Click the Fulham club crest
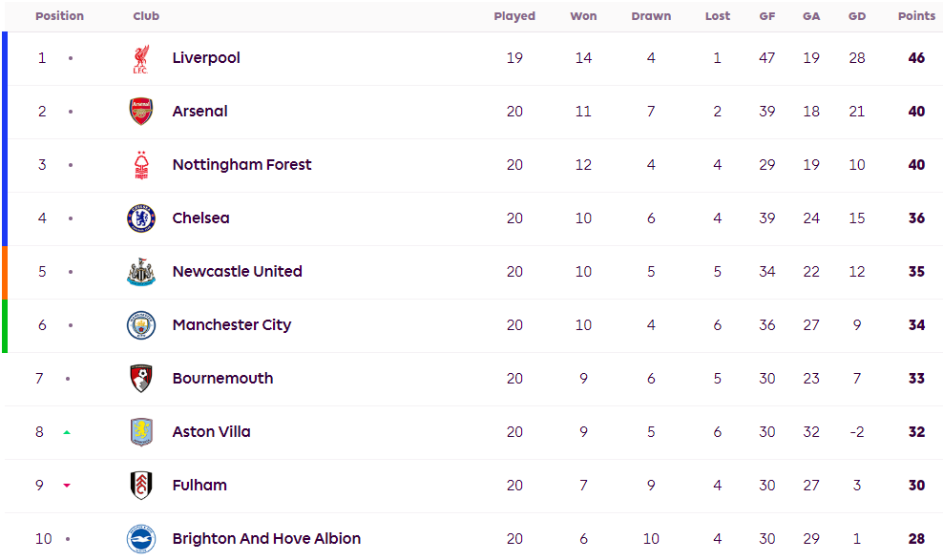This screenshot has height=560, width=943. pos(140,486)
